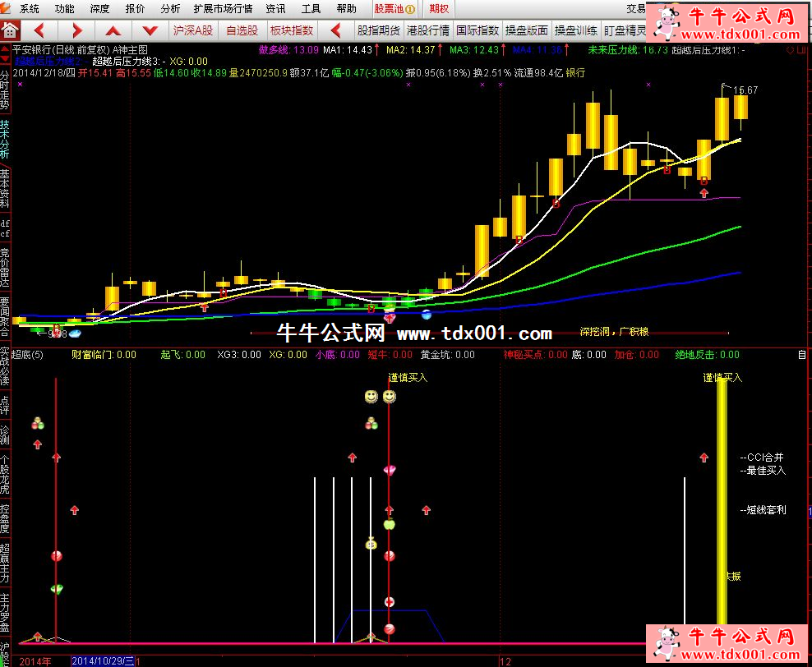The height and width of the screenshot is (667, 812).
Task: Open the 国际指数 toolbar item
Action: (x=478, y=30)
